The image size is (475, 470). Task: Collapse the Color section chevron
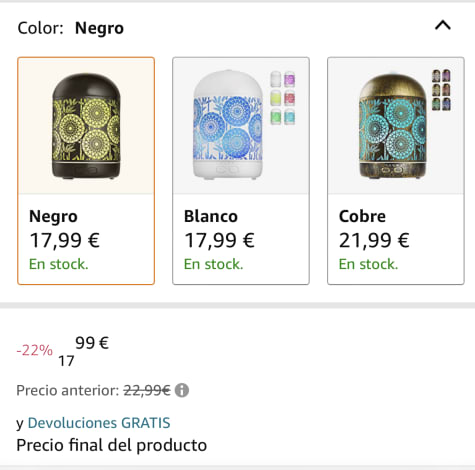(443, 25)
